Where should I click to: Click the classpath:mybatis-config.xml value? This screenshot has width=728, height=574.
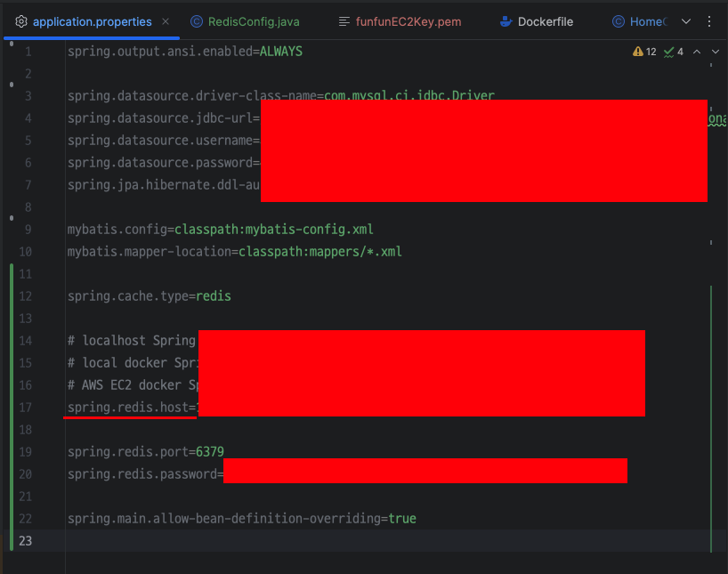274,230
